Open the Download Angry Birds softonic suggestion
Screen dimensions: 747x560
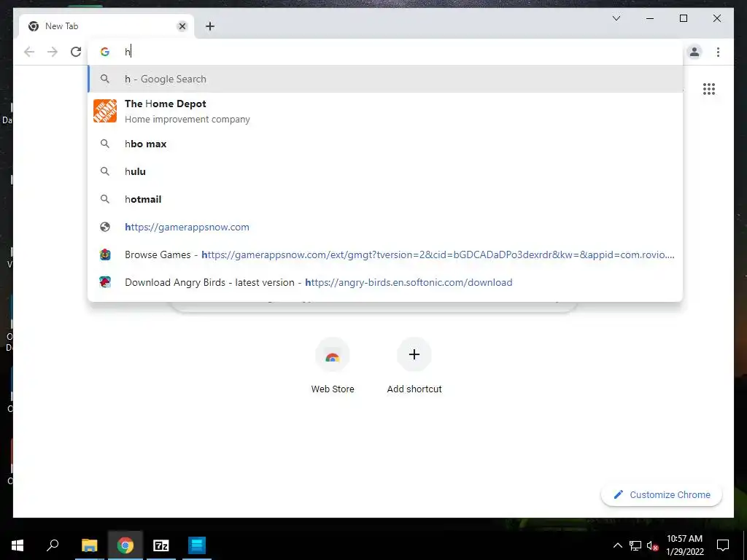pyautogui.click(x=385, y=282)
